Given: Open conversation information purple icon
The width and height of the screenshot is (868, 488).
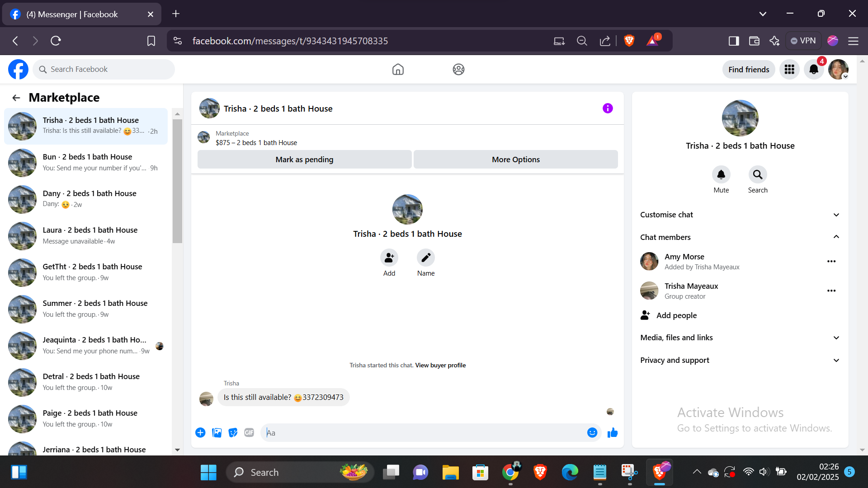Looking at the screenshot, I should (x=608, y=108).
